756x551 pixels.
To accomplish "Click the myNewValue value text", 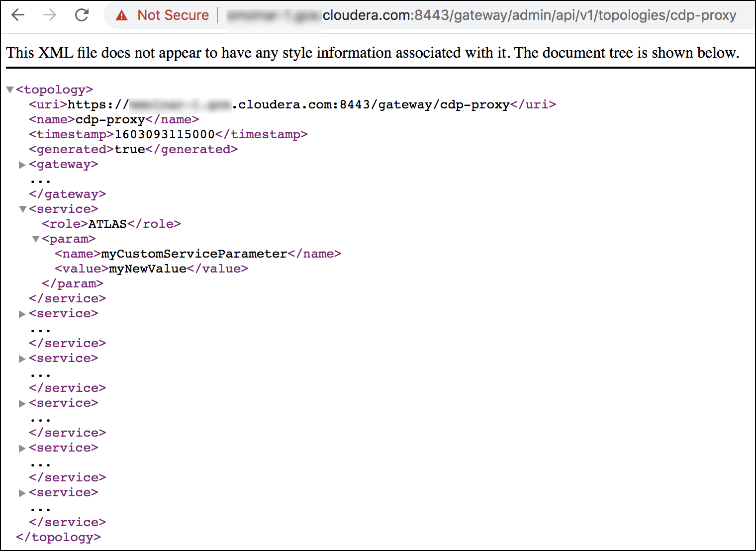I will click(148, 269).
